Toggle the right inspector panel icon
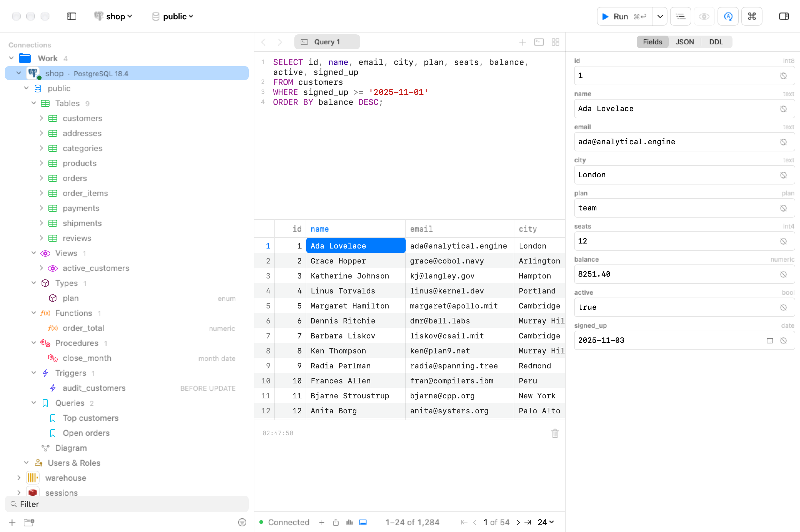Screen dimensions: 800x532 click(784, 16)
